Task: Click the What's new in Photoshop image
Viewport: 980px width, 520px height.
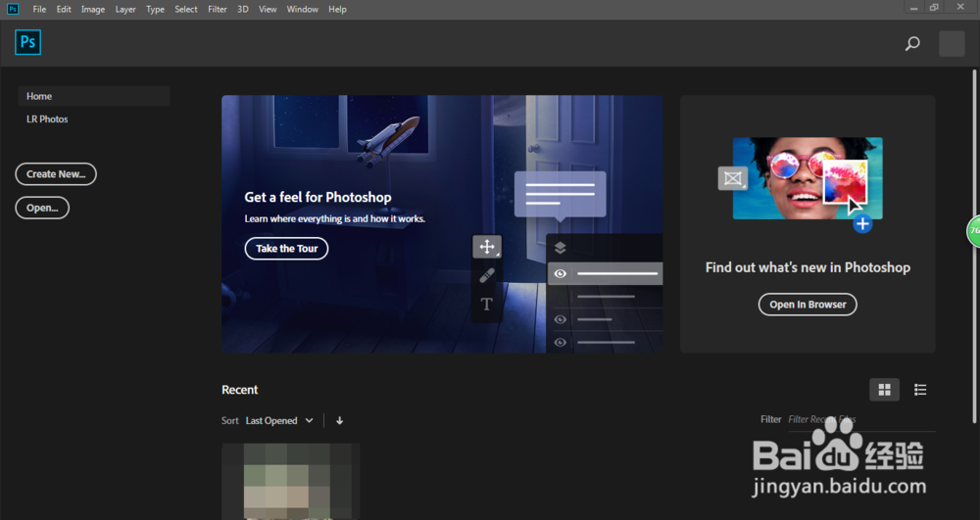Action: click(x=808, y=178)
